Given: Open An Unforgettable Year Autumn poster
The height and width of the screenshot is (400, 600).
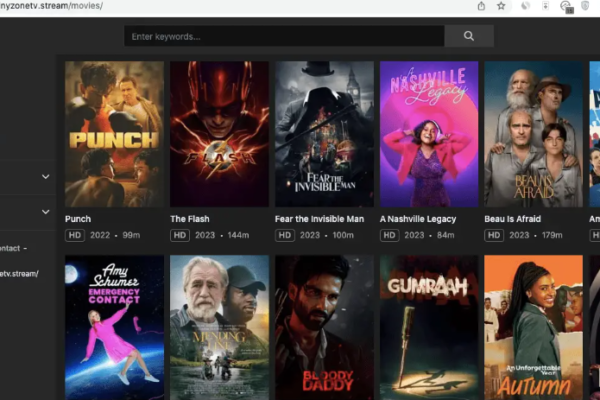Looking at the screenshot, I should pos(533,328).
